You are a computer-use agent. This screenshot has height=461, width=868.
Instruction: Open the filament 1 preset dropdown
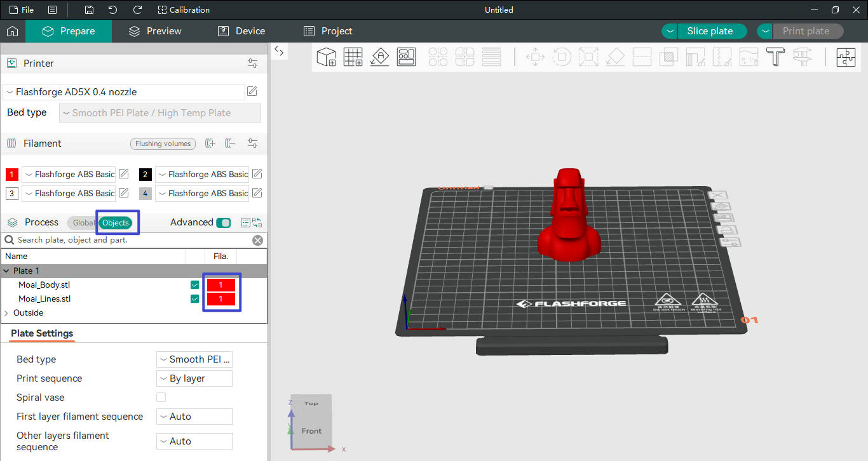click(69, 174)
